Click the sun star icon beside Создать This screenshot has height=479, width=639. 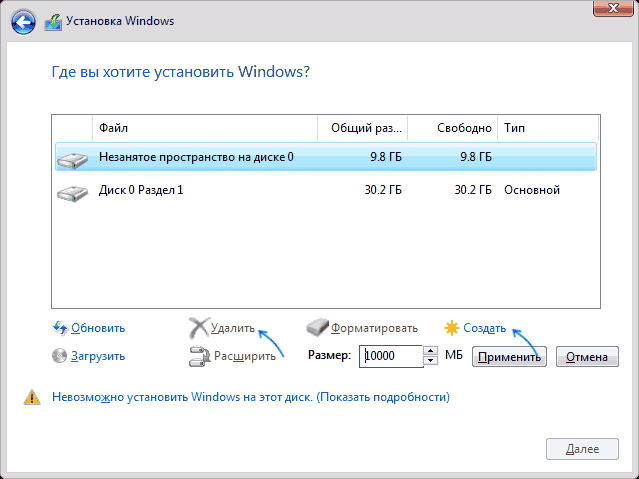pos(452,328)
